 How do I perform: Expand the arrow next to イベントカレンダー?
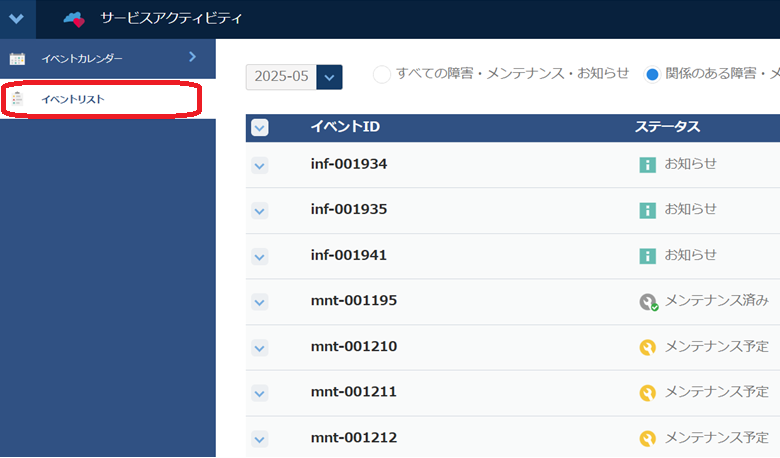tap(193, 57)
